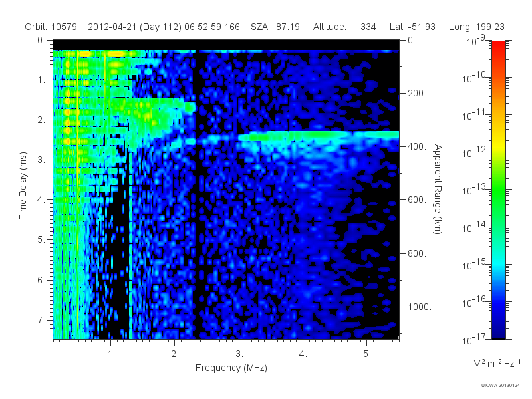This screenshot has width=532, height=399.
Task: Click the '6.' time delay tick label
Action: (x=41, y=280)
